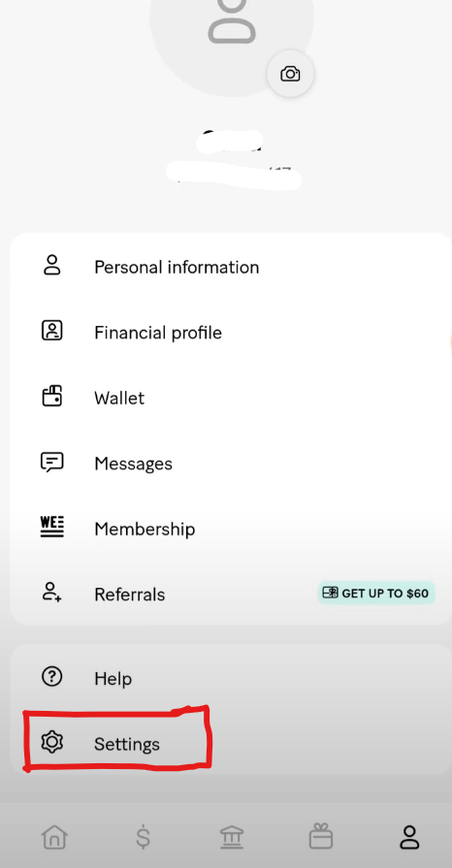Click the WE Membership logo icon
Screen dimensions: 452x868
pos(52,527)
